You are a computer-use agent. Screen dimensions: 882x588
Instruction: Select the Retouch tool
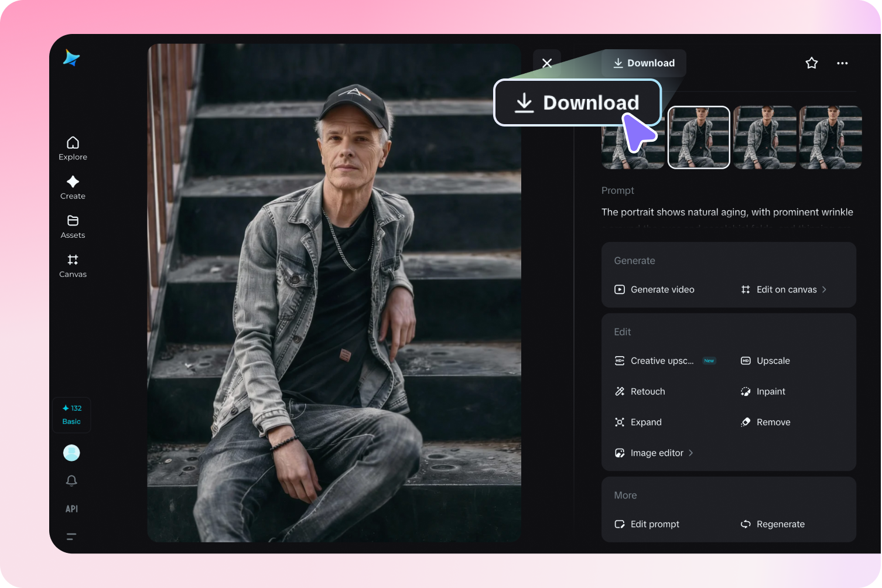(647, 391)
